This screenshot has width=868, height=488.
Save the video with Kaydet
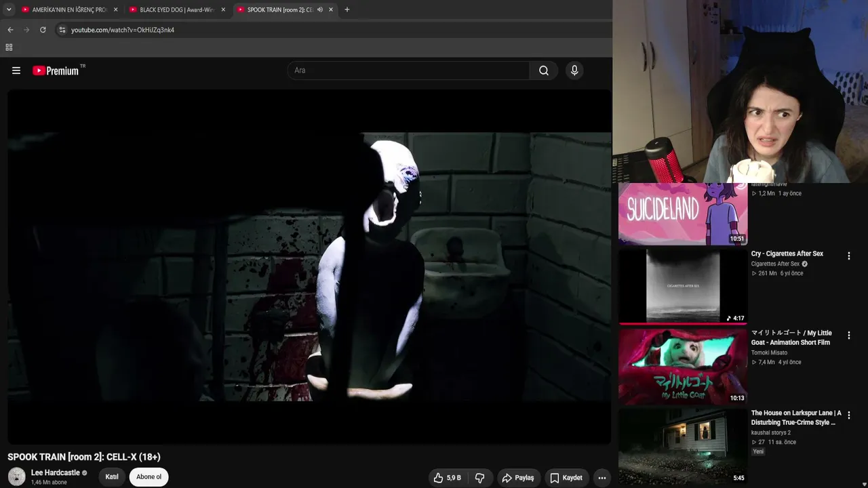coord(566,478)
